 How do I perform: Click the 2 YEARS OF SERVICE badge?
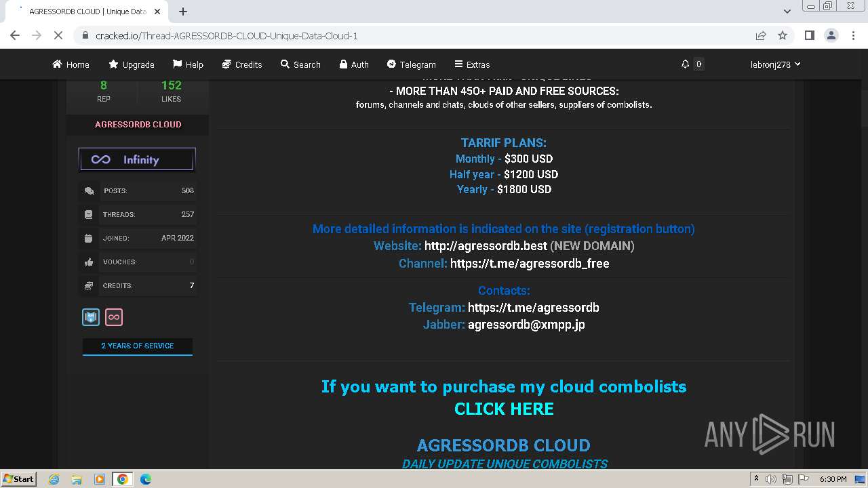click(138, 346)
